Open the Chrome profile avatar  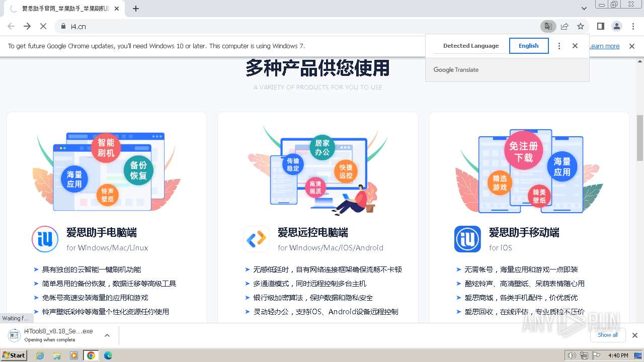616,26
